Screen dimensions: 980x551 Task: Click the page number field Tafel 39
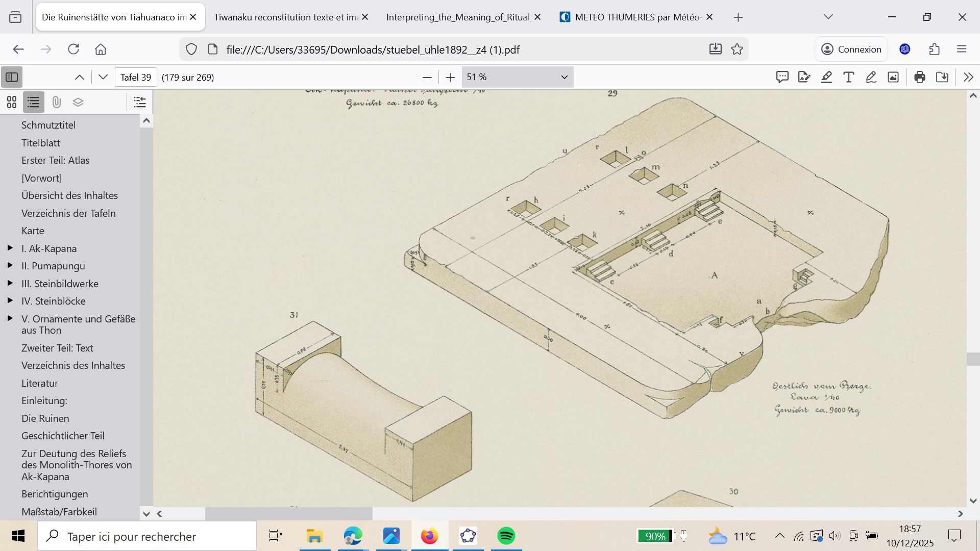[x=136, y=77]
